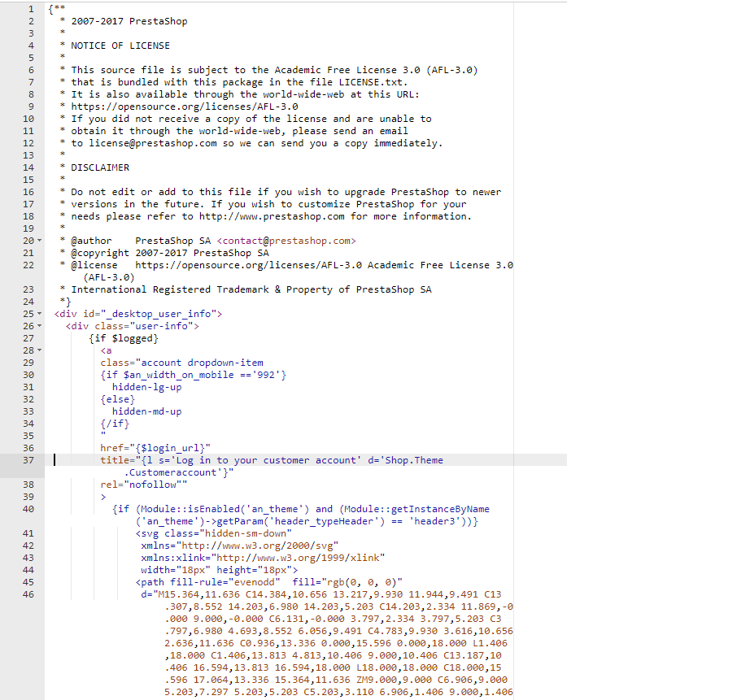The image size is (750, 700).
Task: Click the rel="nofollow"" attribute
Action: coord(144,485)
